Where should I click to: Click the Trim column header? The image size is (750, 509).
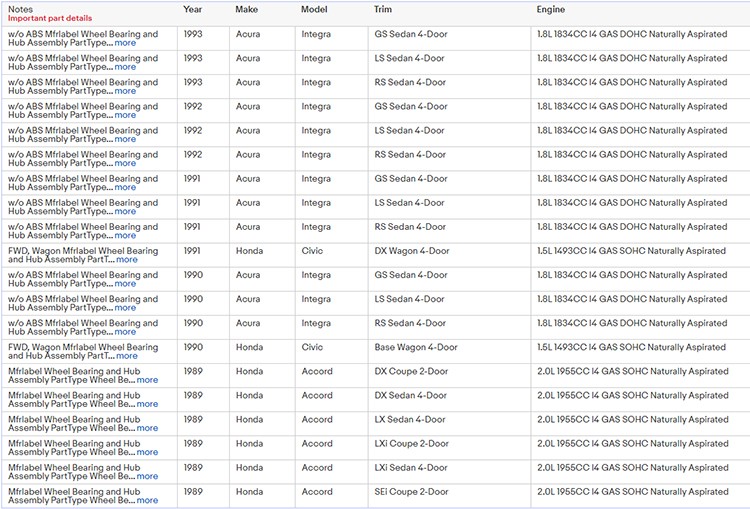(x=383, y=9)
